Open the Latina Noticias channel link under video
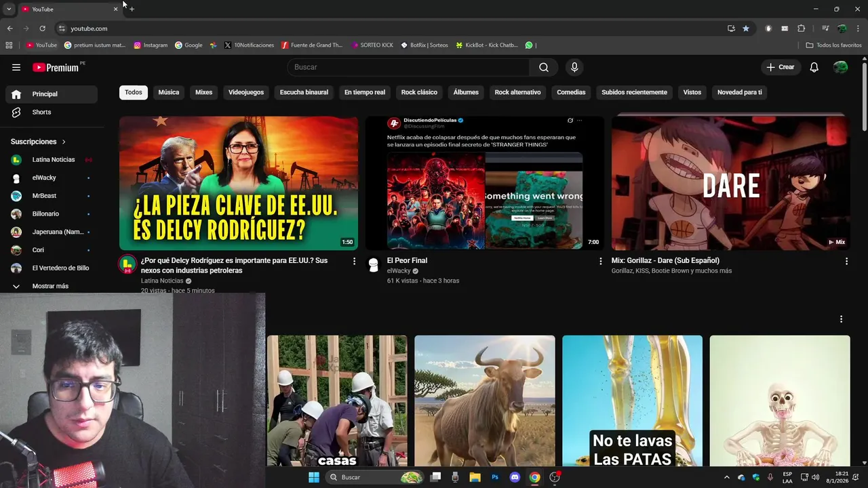868x488 pixels. tap(162, 281)
